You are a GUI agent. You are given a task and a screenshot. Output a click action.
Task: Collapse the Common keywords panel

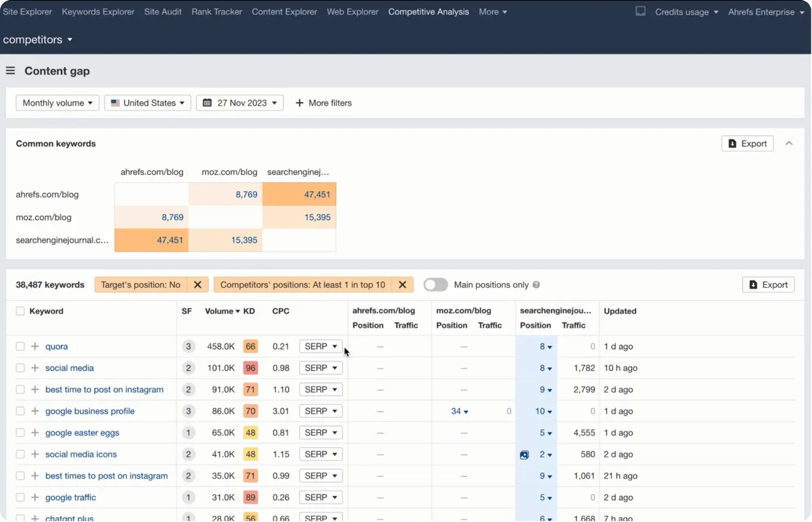[789, 143]
